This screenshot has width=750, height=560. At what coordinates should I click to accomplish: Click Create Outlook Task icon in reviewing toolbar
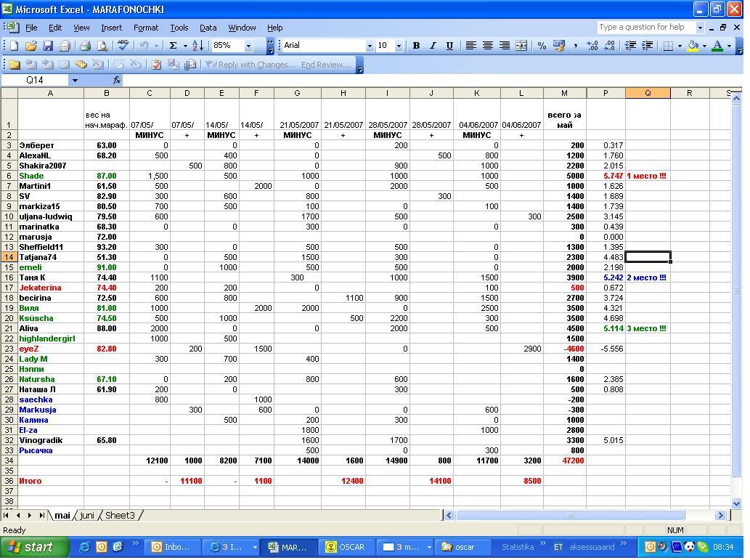tap(156, 65)
